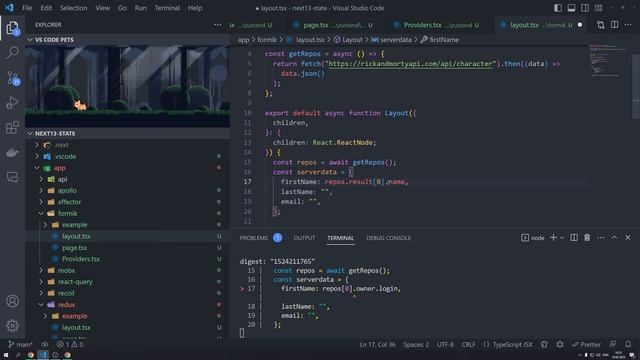
Task: Open the Docker whale view
Action: (x=12, y=152)
